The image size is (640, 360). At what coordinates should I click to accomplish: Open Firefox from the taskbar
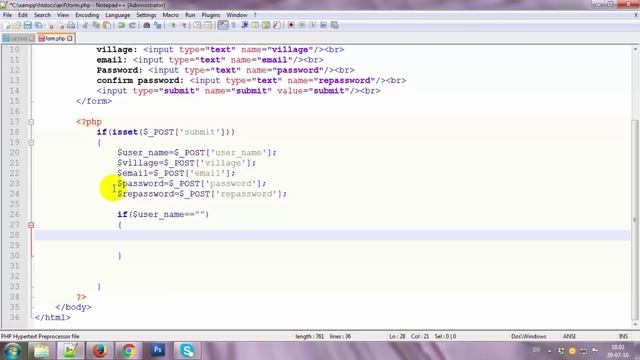point(100,351)
